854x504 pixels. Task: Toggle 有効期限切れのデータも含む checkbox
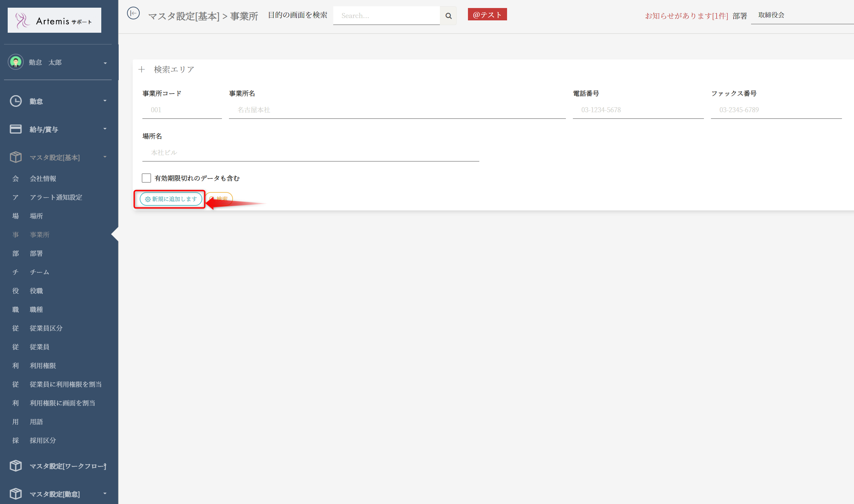tap(146, 178)
